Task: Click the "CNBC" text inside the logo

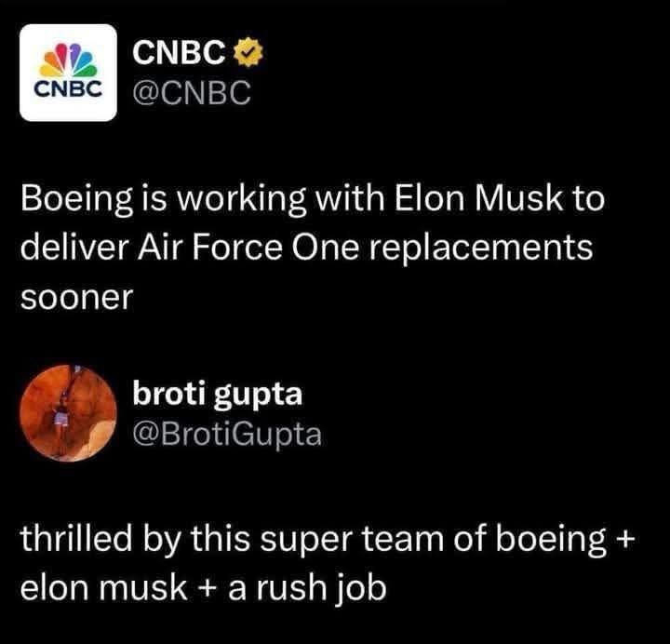Action: tap(67, 93)
